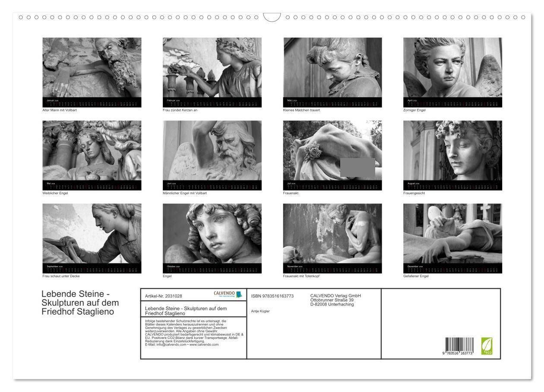This screenshot has width=544, height=392.
Task: Open the 'Kleines Mädchen trauert' photo
Action: click(x=332, y=68)
